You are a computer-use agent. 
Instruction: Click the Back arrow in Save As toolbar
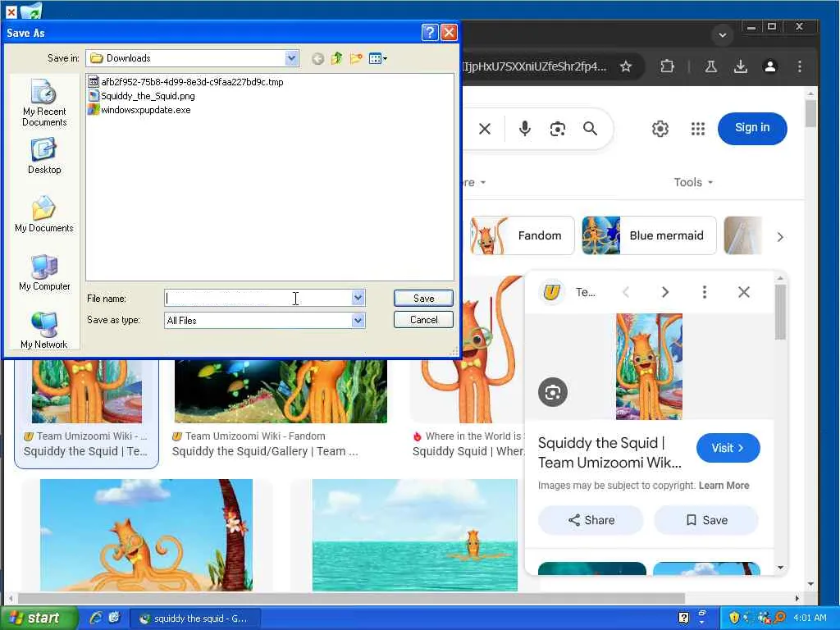[x=317, y=58]
